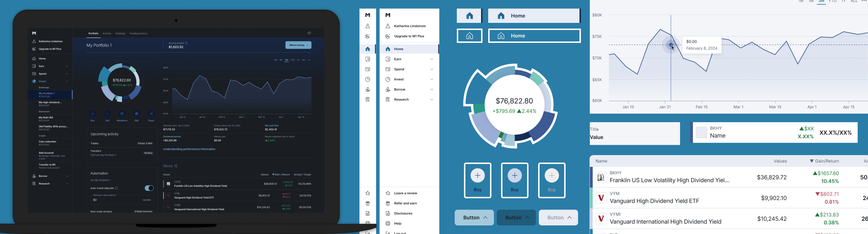Viewport: 868px width, 234px height.
Task: Open the light blue Button dropdown
Action: click(x=474, y=218)
